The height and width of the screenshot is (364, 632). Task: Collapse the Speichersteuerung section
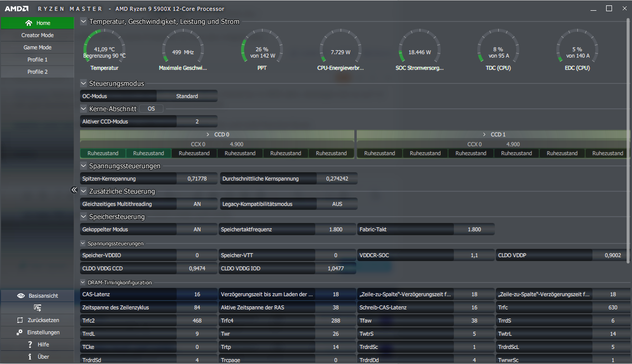[83, 217]
